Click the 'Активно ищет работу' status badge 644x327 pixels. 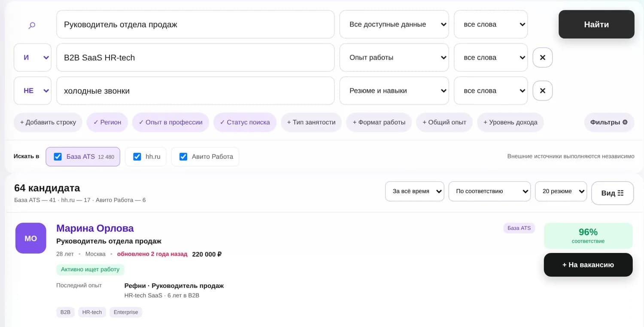coord(90,269)
